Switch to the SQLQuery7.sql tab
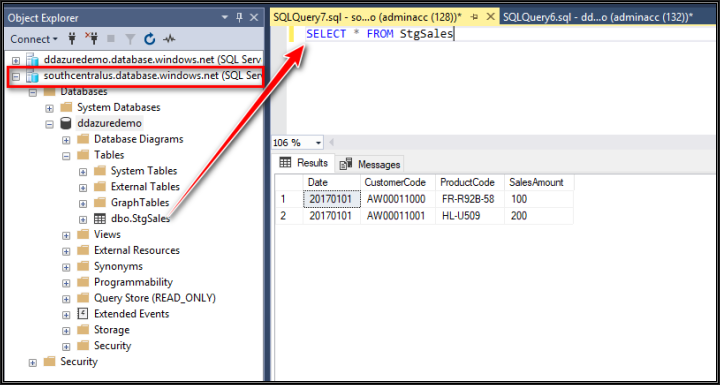 coord(366,17)
